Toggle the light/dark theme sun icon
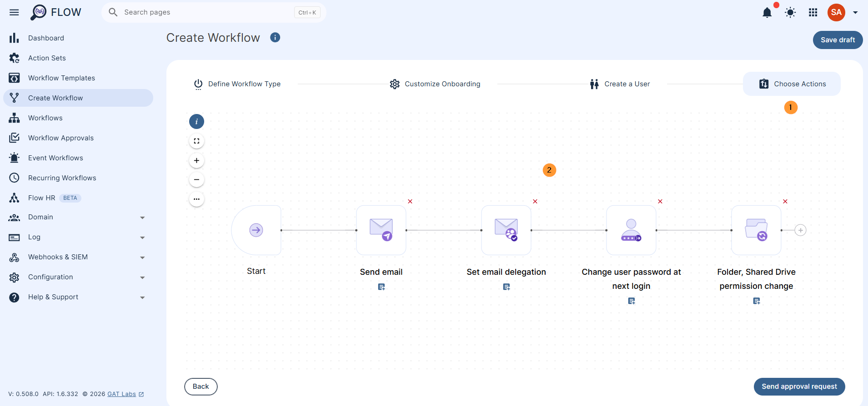Screen dimensions: 868x406 (x=790, y=13)
